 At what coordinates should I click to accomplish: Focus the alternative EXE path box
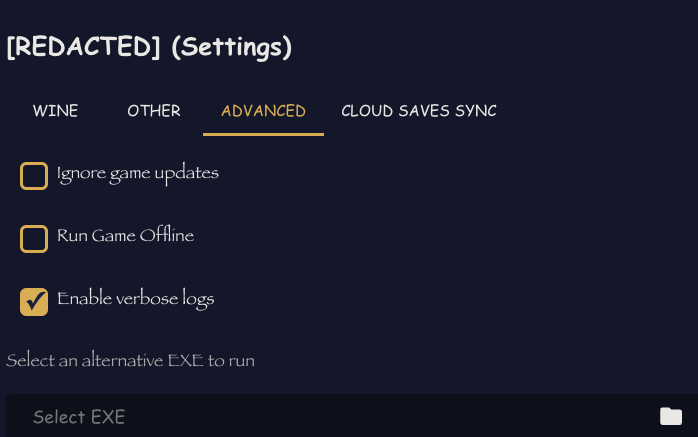coord(330,416)
